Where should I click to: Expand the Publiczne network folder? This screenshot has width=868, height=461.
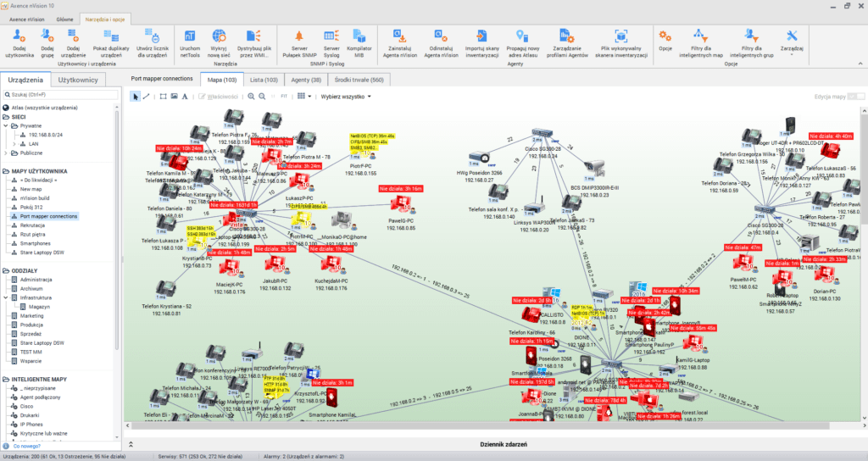pos(5,153)
